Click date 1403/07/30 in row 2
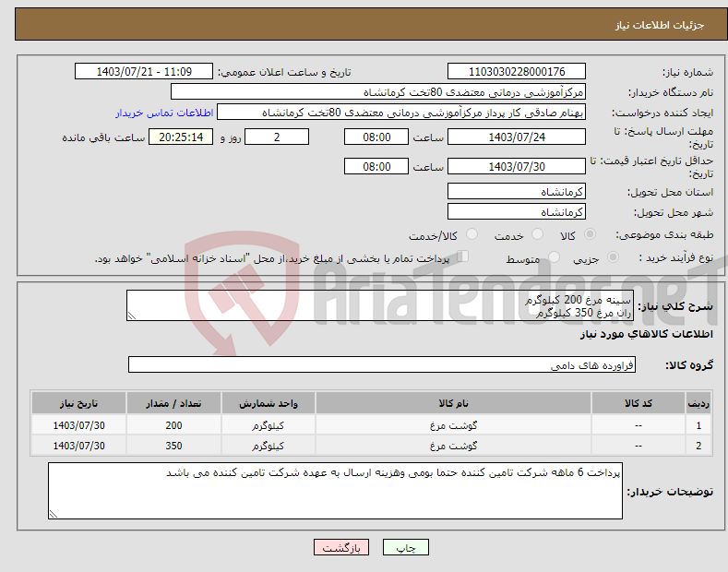The height and width of the screenshot is (572, 728). 79,446
